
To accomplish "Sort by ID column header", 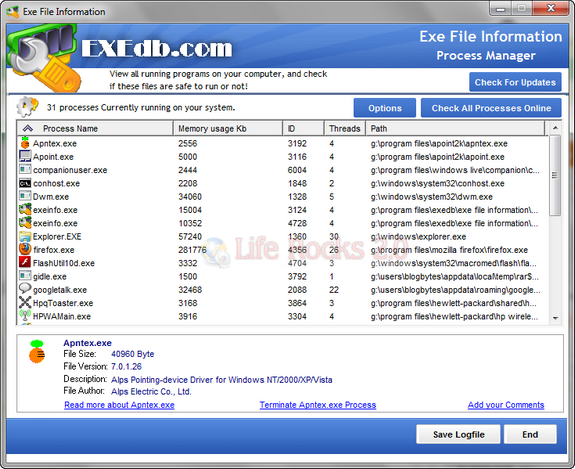I will click(303, 128).
